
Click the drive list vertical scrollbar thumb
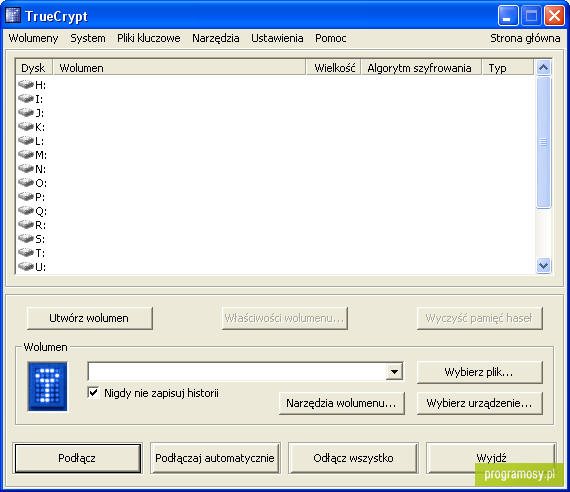point(543,142)
